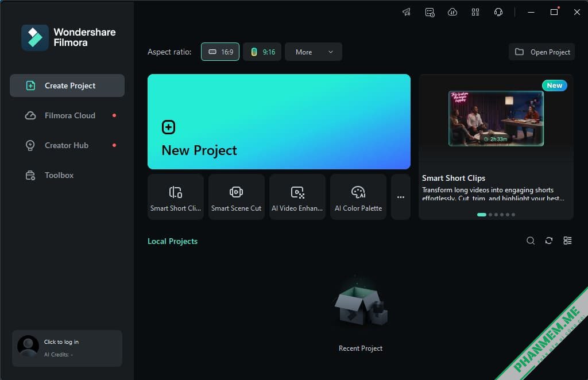The image size is (588, 380).
Task: Jump to the last promo carousel dot
Action: click(x=513, y=215)
